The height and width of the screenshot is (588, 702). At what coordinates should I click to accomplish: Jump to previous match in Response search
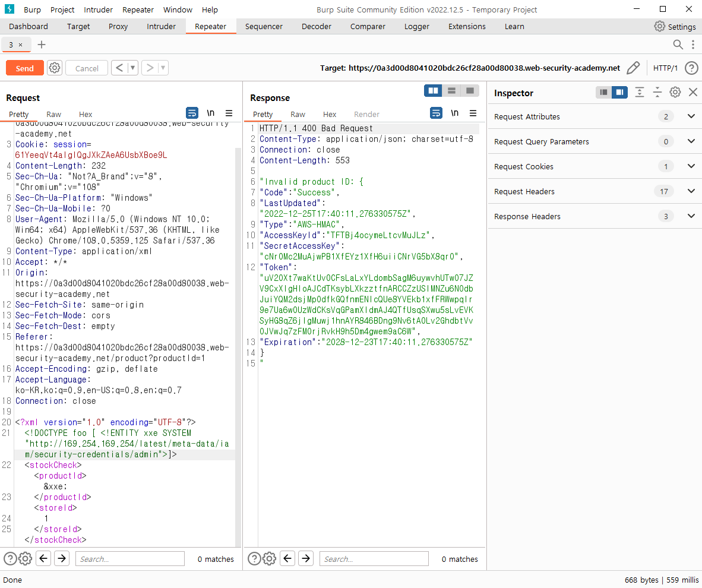[x=287, y=558]
